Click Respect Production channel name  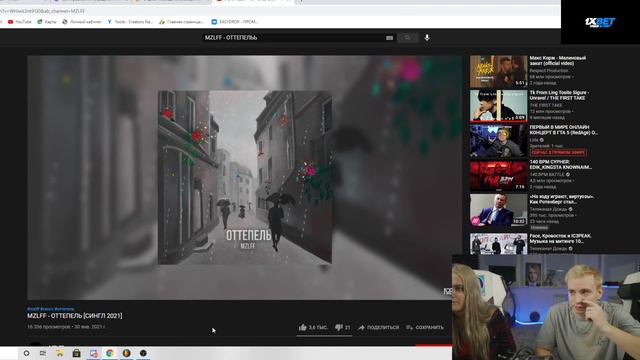pos(550,71)
